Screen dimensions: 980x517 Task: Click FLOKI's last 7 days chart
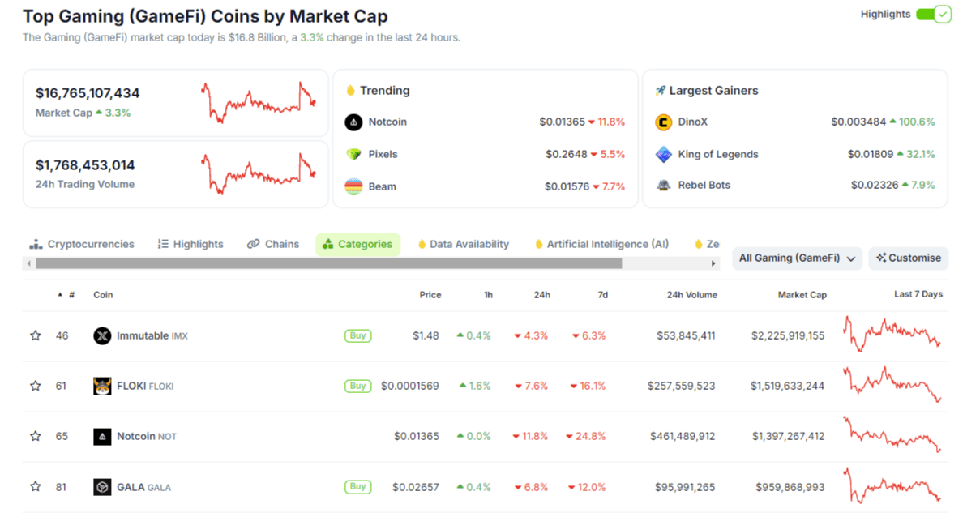click(x=892, y=384)
